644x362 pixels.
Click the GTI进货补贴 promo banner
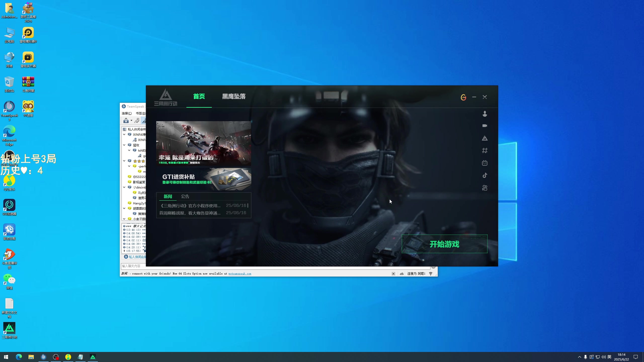coord(204,179)
